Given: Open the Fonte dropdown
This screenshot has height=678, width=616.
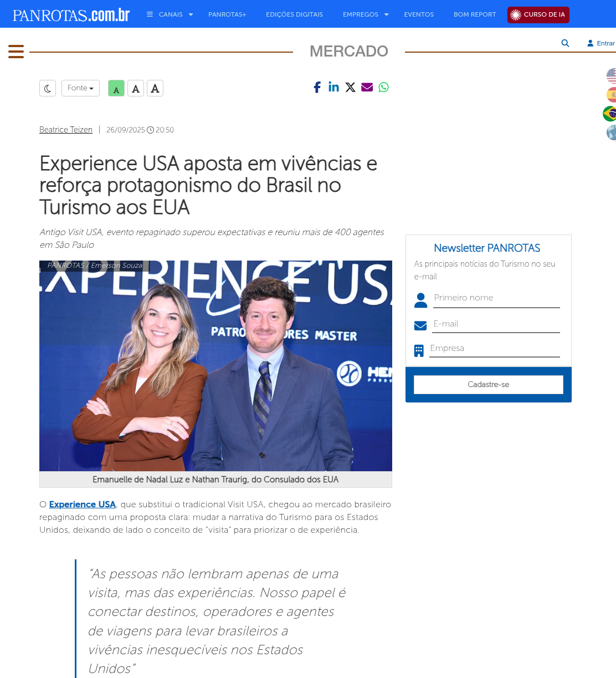Looking at the screenshot, I should (80, 88).
